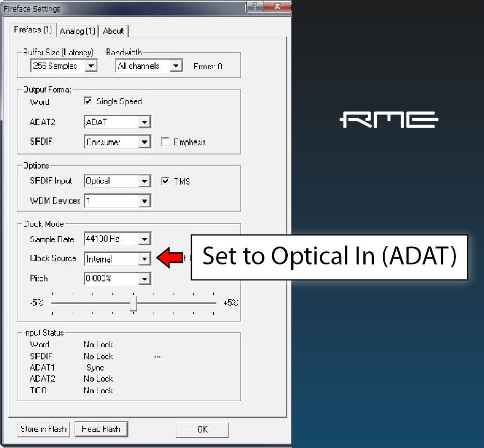This screenshot has width=484, height=448.
Task: Expand the Pitch 0.000% dropdown
Action: [144, 278]
